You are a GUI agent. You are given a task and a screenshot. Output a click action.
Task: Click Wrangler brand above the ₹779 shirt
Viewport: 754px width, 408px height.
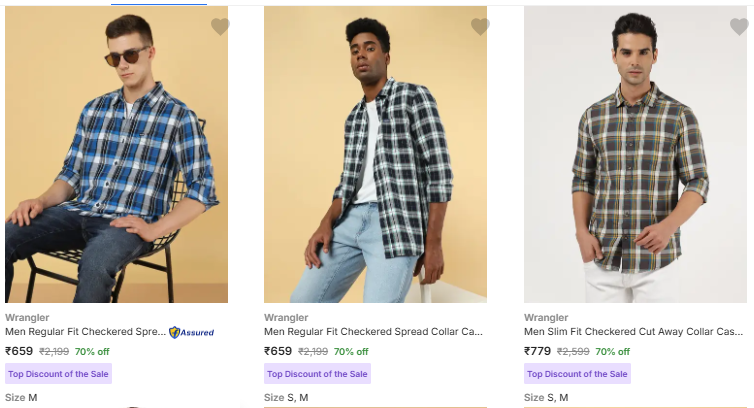pos(546,318)
